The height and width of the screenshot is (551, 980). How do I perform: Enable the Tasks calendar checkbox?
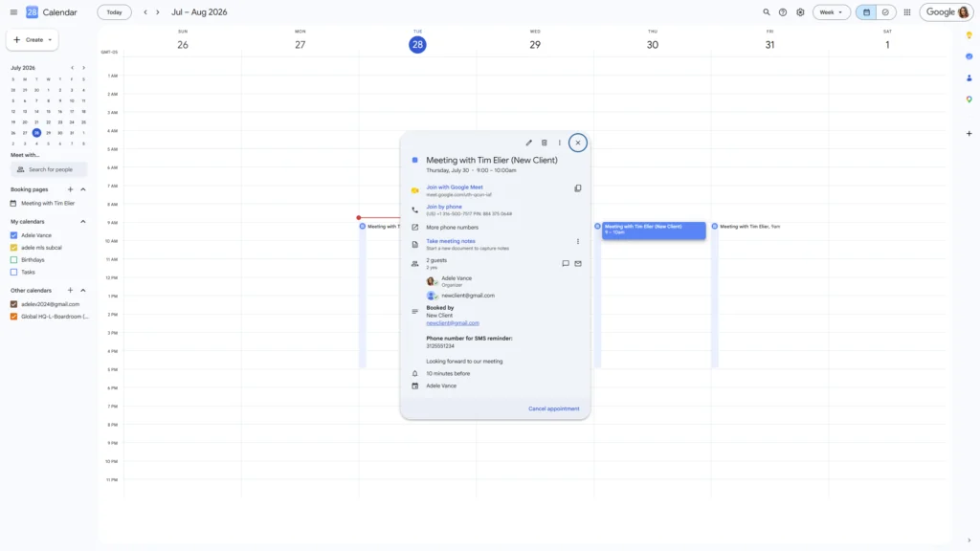13,272
